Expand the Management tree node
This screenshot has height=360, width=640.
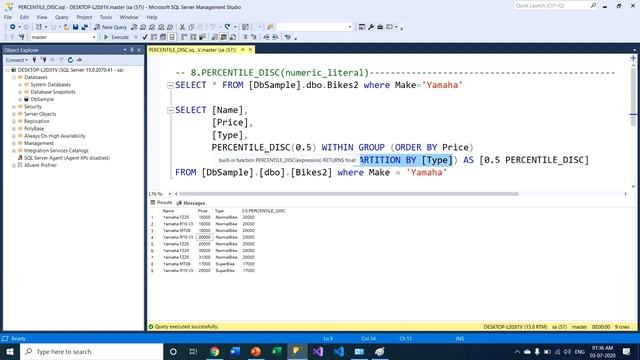point(14,143)
